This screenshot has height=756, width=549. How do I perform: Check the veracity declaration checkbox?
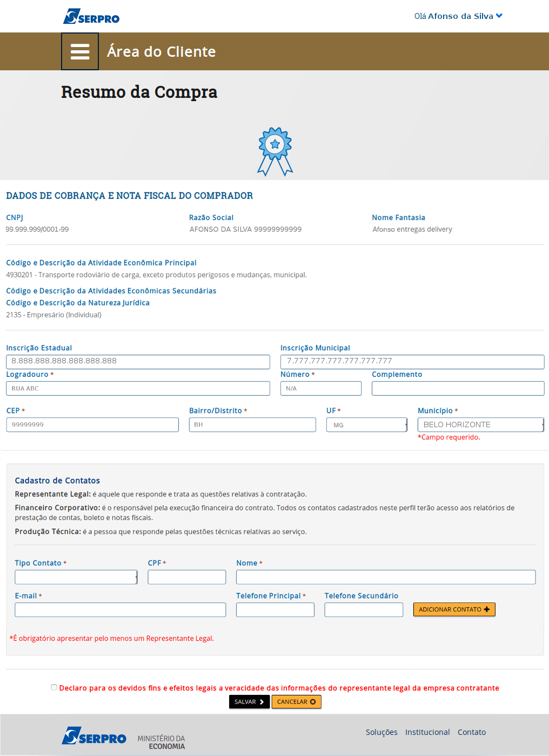click(x=54, y=687)
